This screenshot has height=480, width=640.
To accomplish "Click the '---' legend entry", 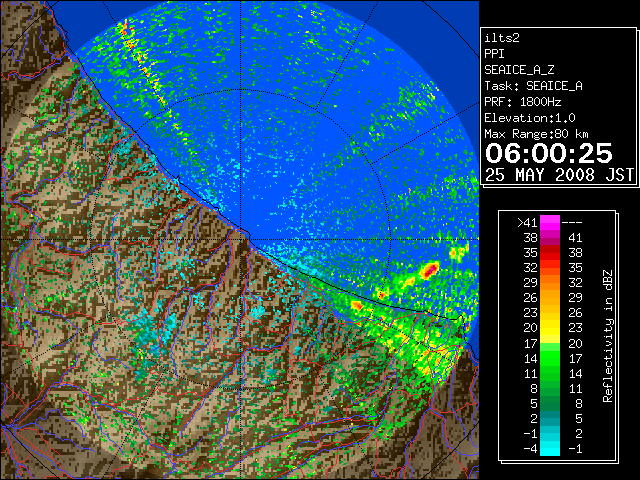I will [x=572, y=223].
